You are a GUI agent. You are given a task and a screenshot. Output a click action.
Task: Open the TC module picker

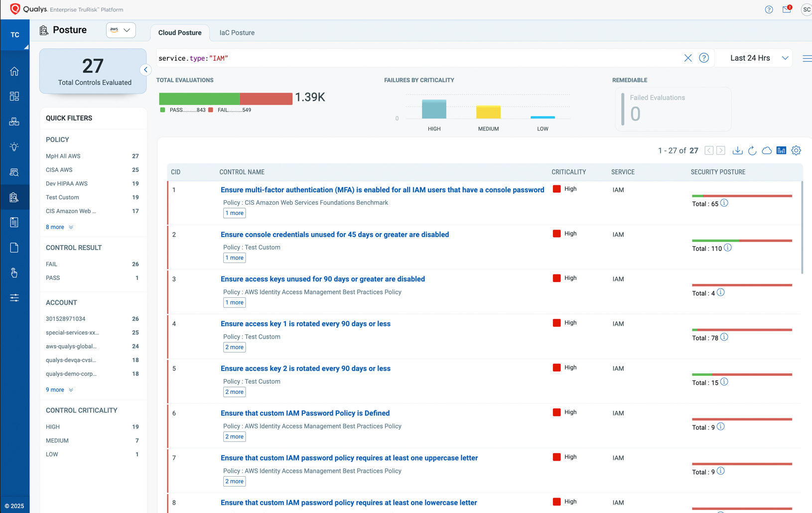(15, 35)
